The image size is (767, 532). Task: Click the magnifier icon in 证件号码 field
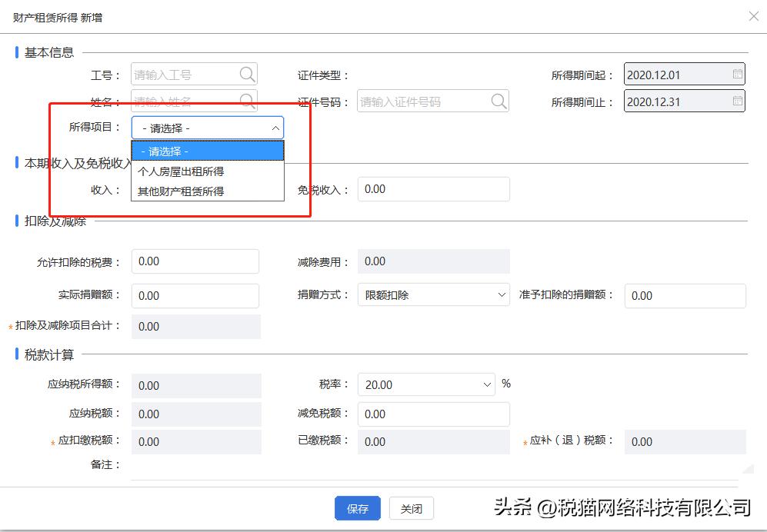pyautogui.click(x=499, y=101)
